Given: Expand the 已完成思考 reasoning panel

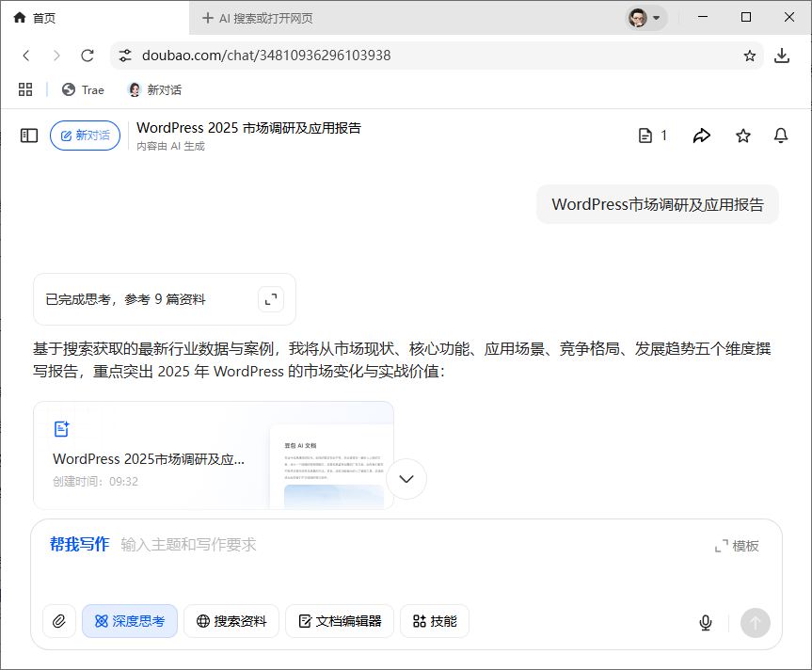Looking at the screenshot, I should (x=270, y=298).
